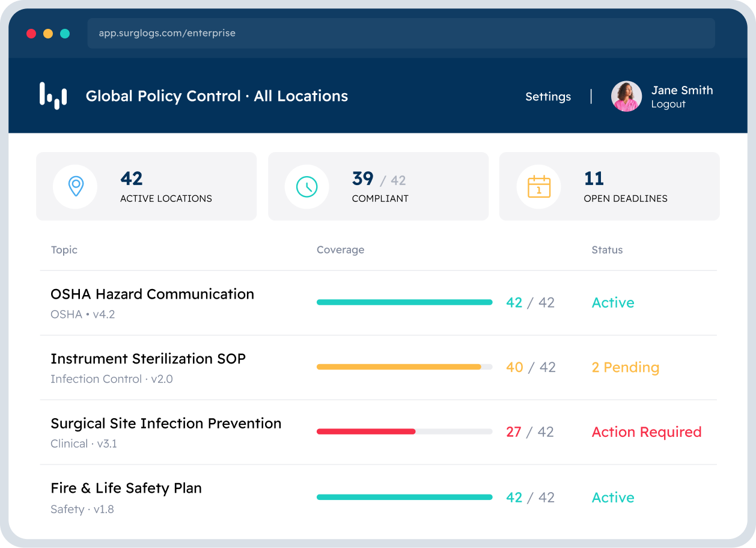Click the Coverage column header
This screenshot has width=756, height=548.
coord(340,250)
